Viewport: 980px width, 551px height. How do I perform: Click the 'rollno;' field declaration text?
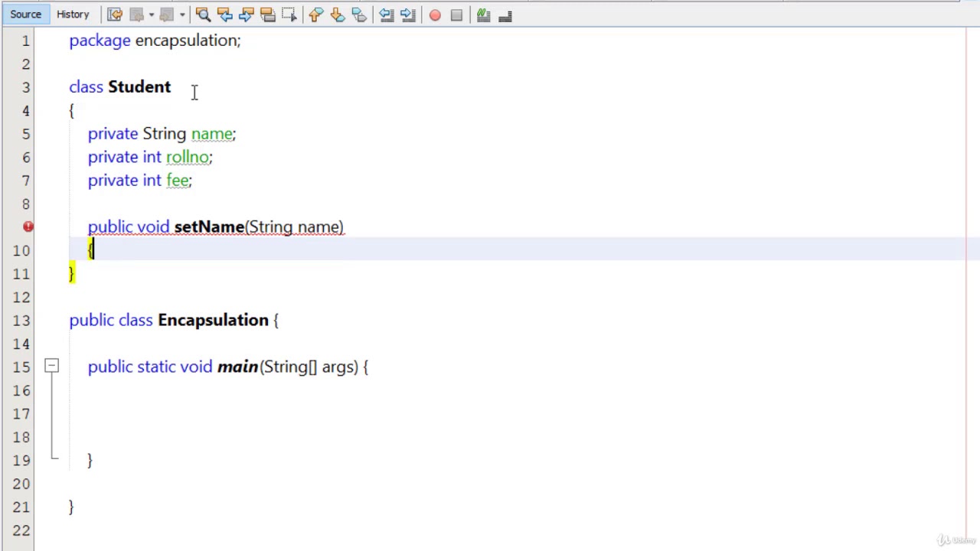pyautogui.click(x=189, y=157)
